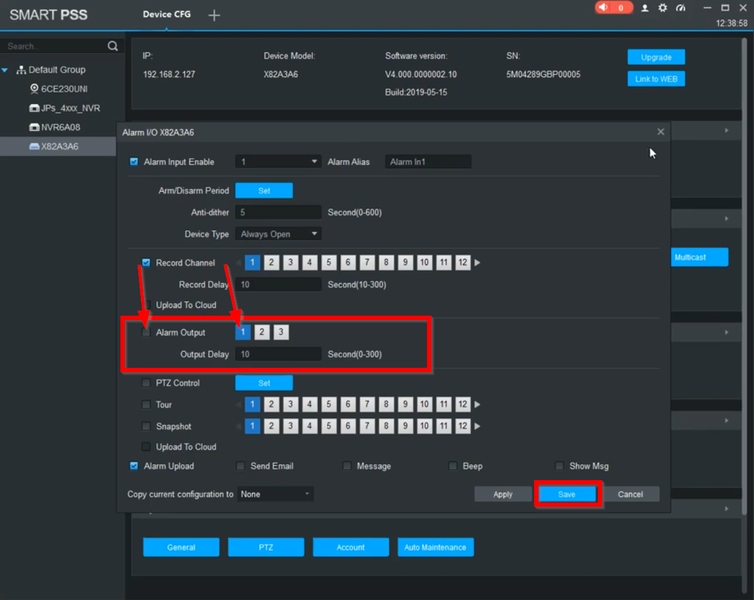754x600 pixels.
Task: Open the alarm input number dropdown
Action: coord(278,162)
